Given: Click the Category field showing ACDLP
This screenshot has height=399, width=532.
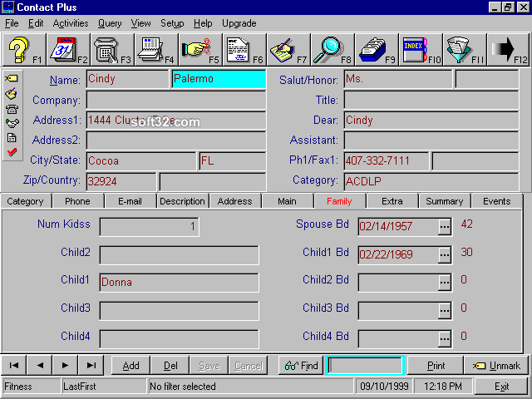Looking at the screenshot, I should click(x=431, y=181).
